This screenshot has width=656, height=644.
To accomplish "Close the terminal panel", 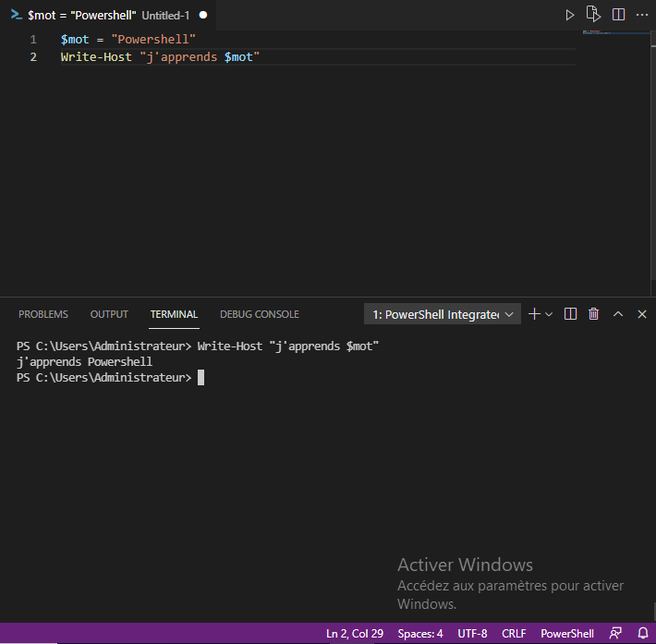I will [x=642, y=314].
